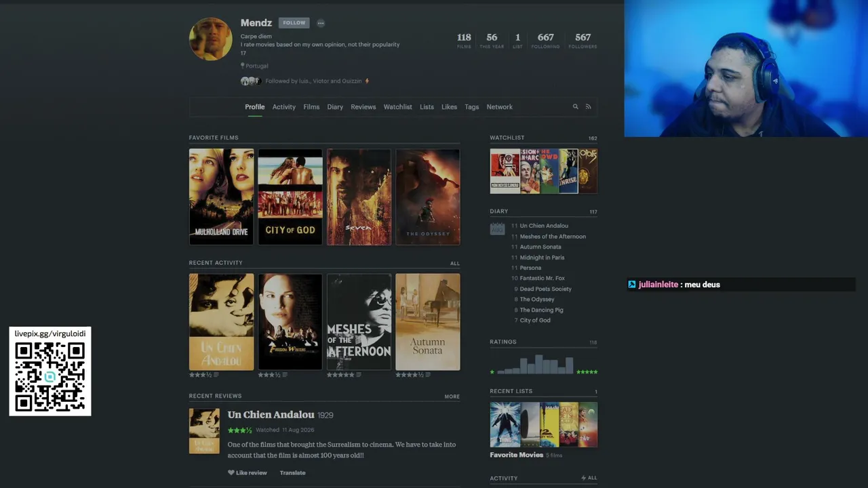The image size is (868, 488).
Task: Click the 118 Films stat
Action: 464,41
